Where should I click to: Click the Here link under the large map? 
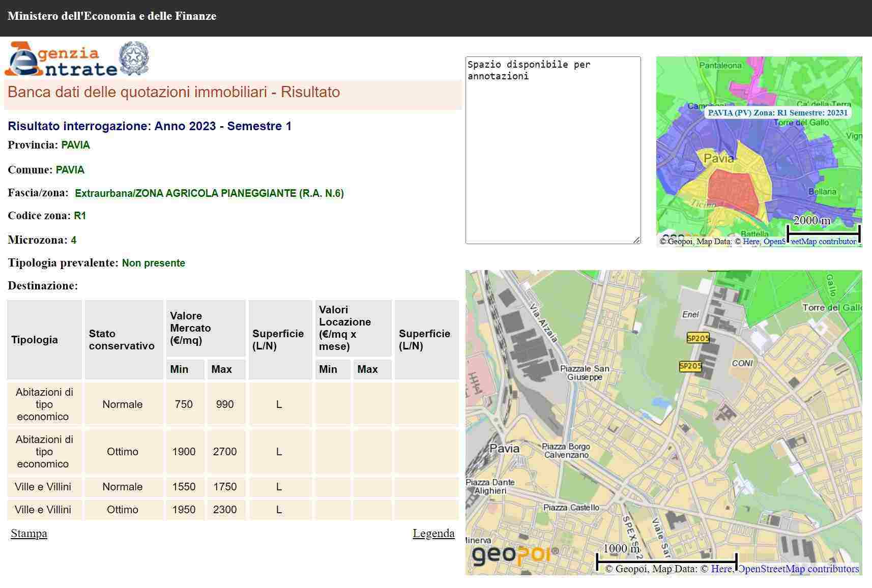[x=721, y=569]
